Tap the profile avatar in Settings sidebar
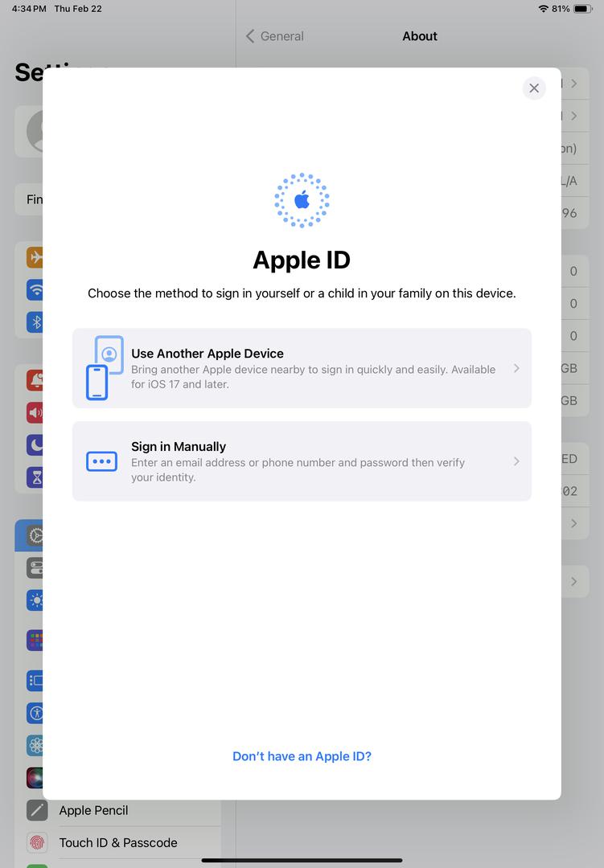 pos(35,132)
